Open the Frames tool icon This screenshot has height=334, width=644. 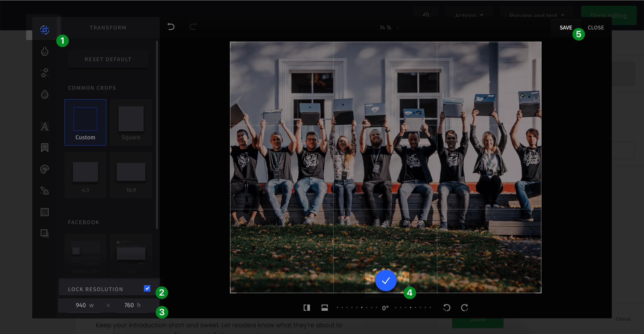(44, 212)
